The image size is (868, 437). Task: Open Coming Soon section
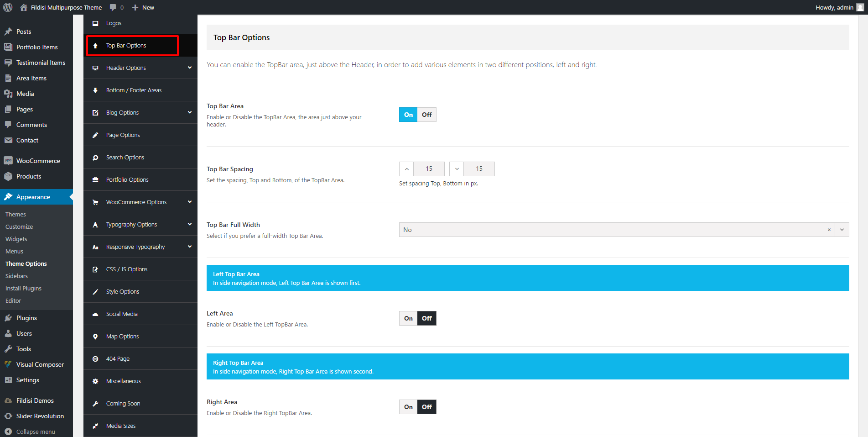(x=140, y=404)
